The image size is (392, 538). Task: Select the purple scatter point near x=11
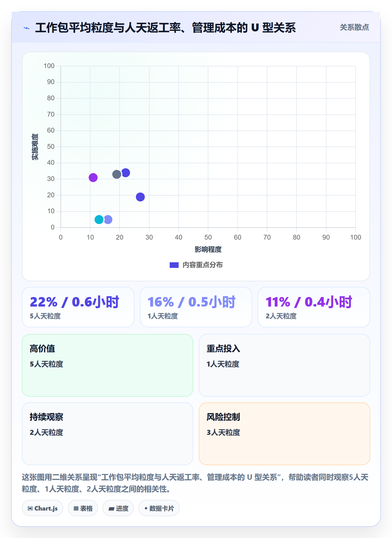(93, 178)
